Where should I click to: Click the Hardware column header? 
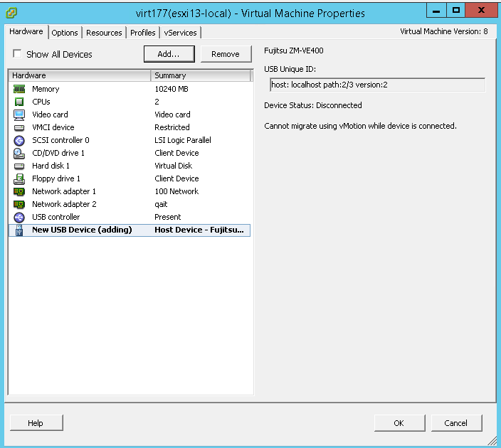tap(79, 75)
